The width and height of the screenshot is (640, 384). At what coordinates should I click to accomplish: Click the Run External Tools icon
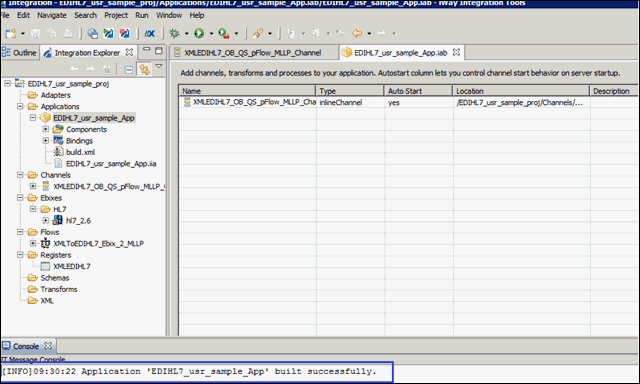(224, 33)
